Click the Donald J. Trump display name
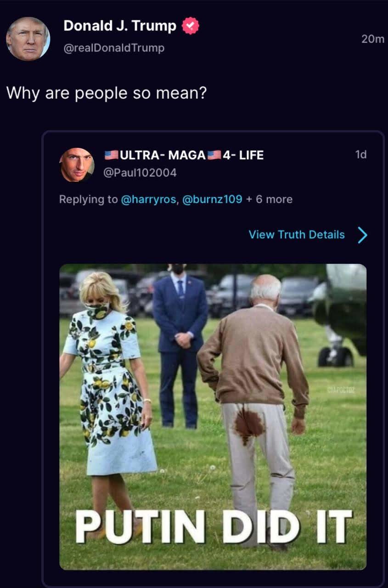 (119, 26)
